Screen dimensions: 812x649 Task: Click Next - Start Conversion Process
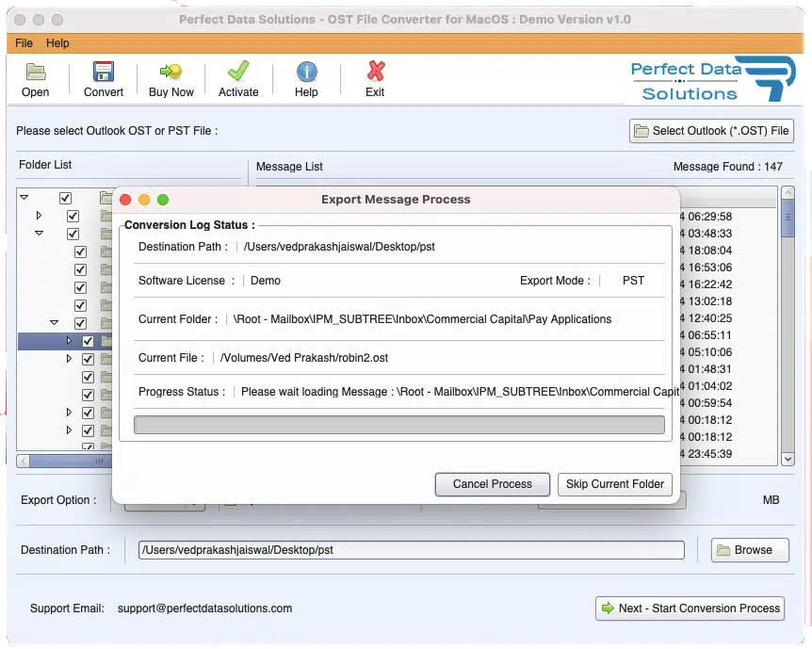690,608
